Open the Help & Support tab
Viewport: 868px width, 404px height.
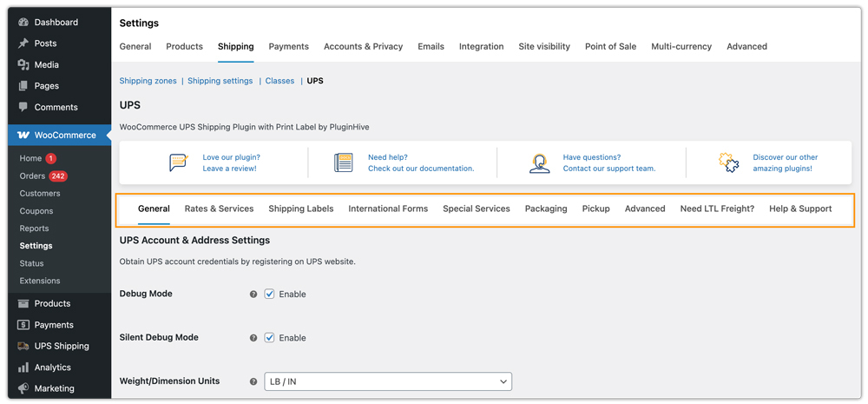[x=800, y=209]
